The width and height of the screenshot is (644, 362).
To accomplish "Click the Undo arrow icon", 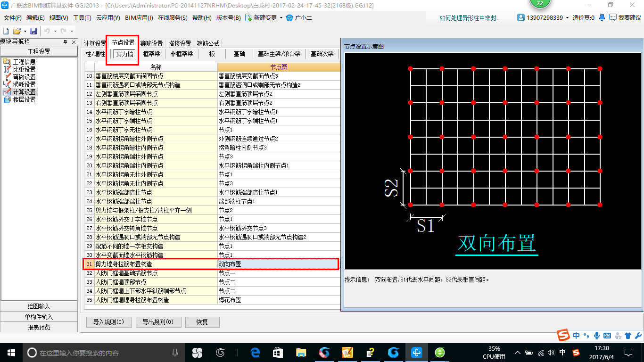I will (47, 31).
